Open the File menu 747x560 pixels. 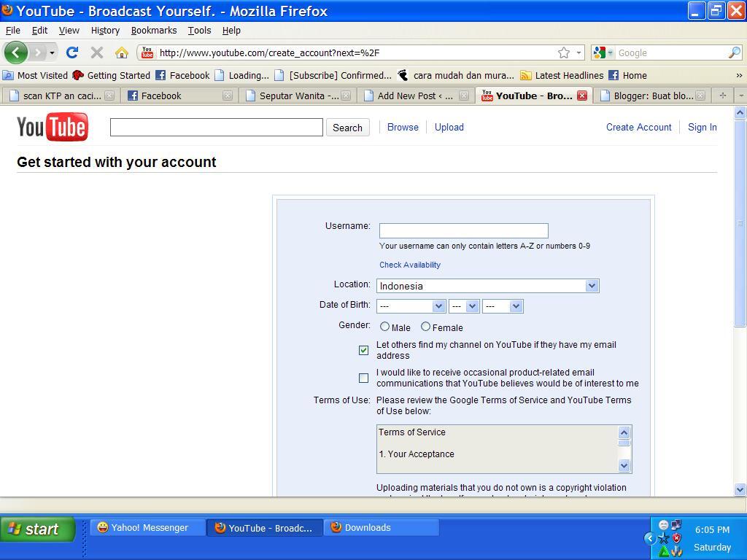coord(13,31)
